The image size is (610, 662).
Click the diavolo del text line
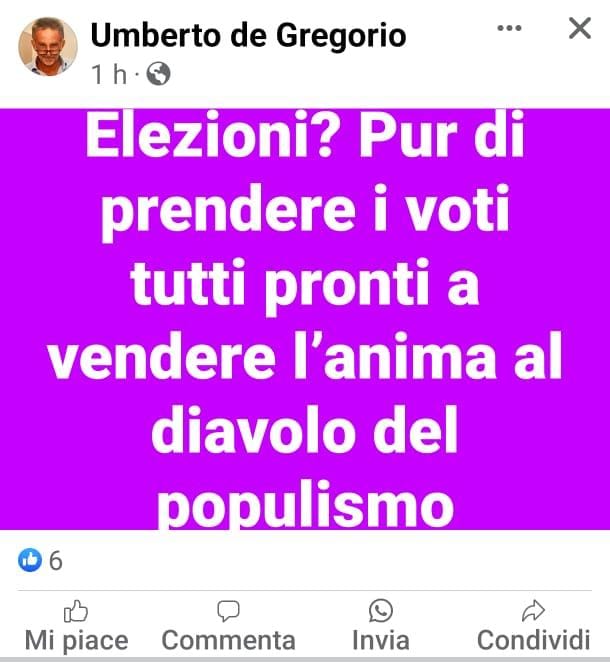click(304, 431)
